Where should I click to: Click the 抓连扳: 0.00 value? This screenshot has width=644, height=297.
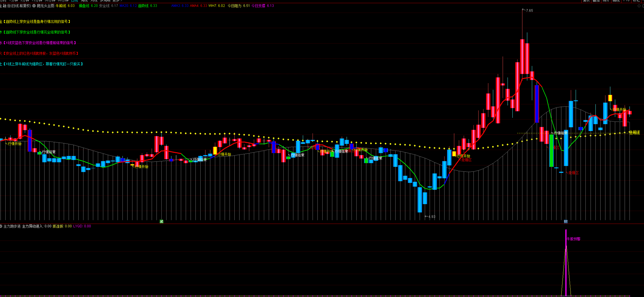coord(62,226)
